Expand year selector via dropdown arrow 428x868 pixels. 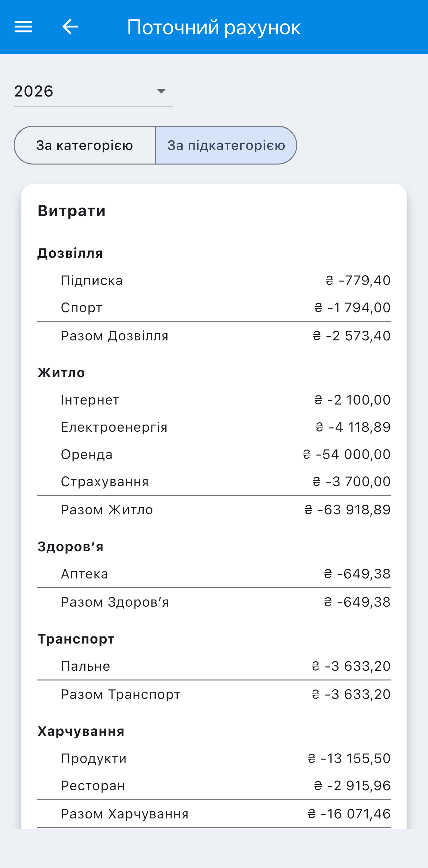pos(161,91)
